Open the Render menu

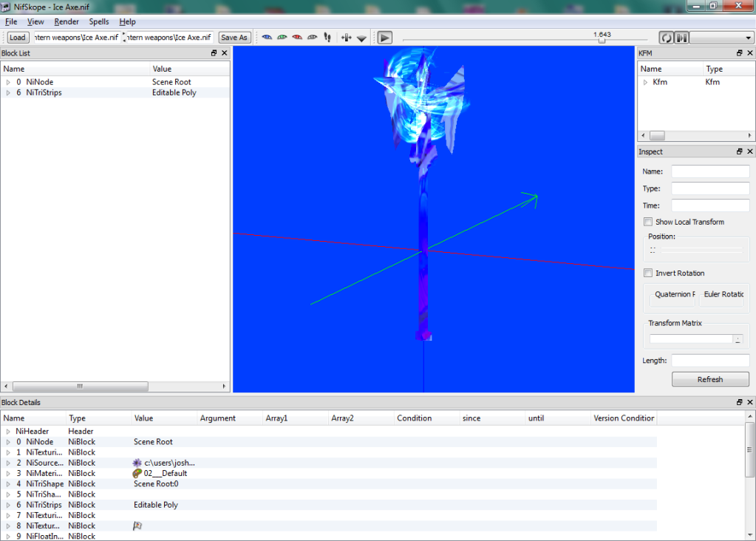[67, 21]
